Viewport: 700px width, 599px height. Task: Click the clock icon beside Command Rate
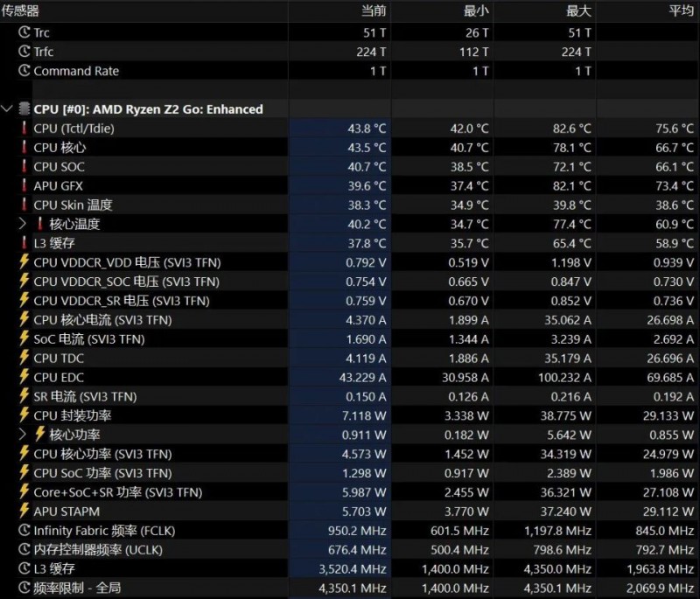coord(24,71)
